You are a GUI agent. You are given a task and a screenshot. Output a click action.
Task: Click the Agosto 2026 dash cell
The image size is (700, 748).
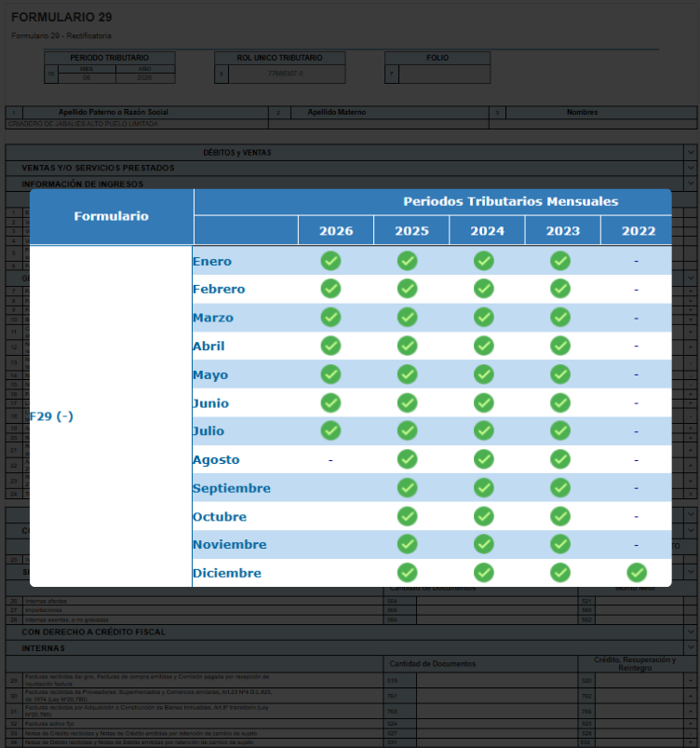[x=330, y=460]
